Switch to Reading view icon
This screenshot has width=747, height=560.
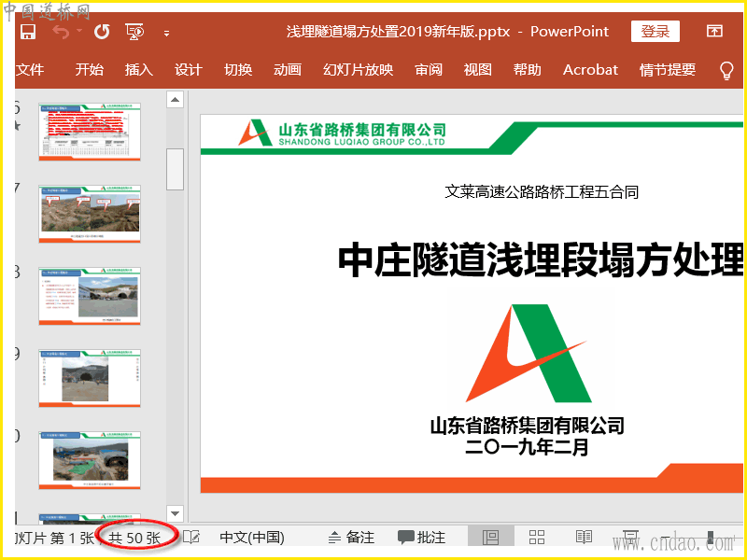584,538
